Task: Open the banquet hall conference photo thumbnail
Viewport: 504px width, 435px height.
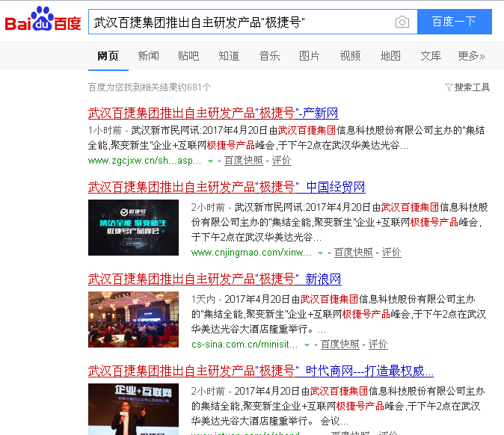Action: (133, 319)
